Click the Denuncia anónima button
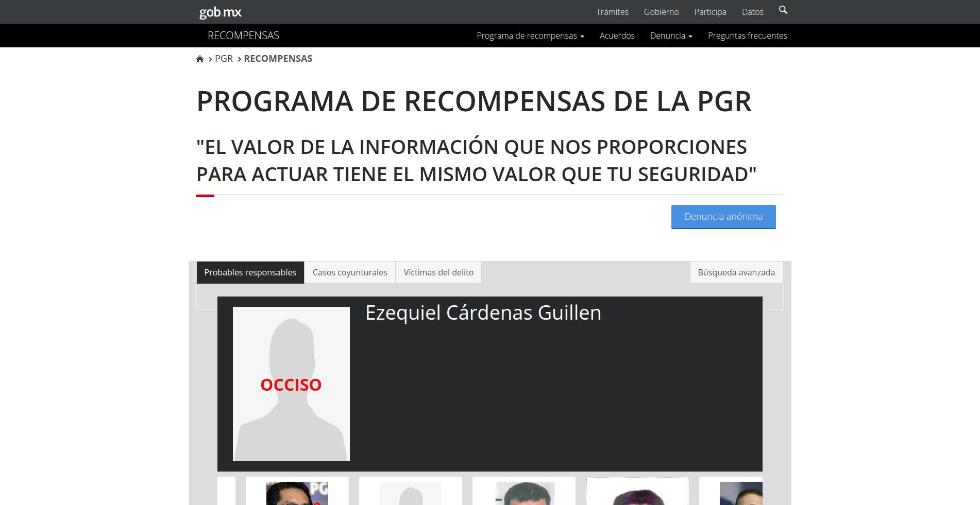 [x=723, y=217]
